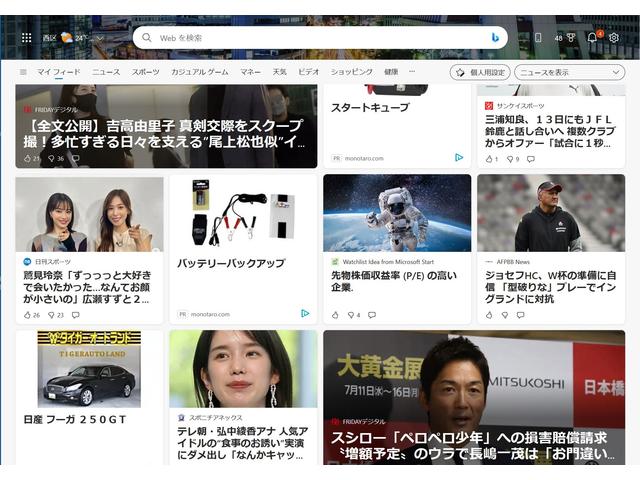Screen dimensions: 640x480
Task: Open the apps grid launcher icon
Action: pyautogui.click(x=27, y=38)
